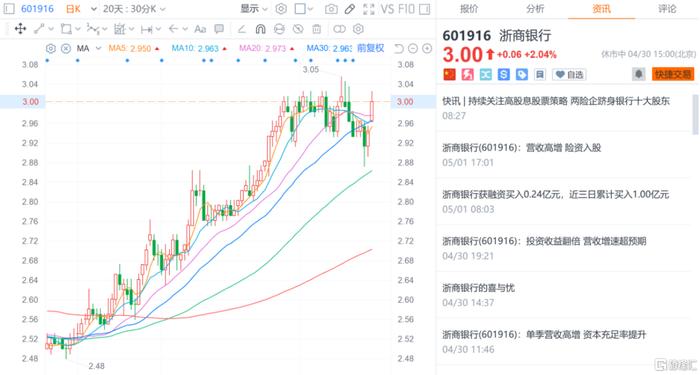Delete drawings with the trash icon
The image size is (700, 375).
click(x=317, y=29)
